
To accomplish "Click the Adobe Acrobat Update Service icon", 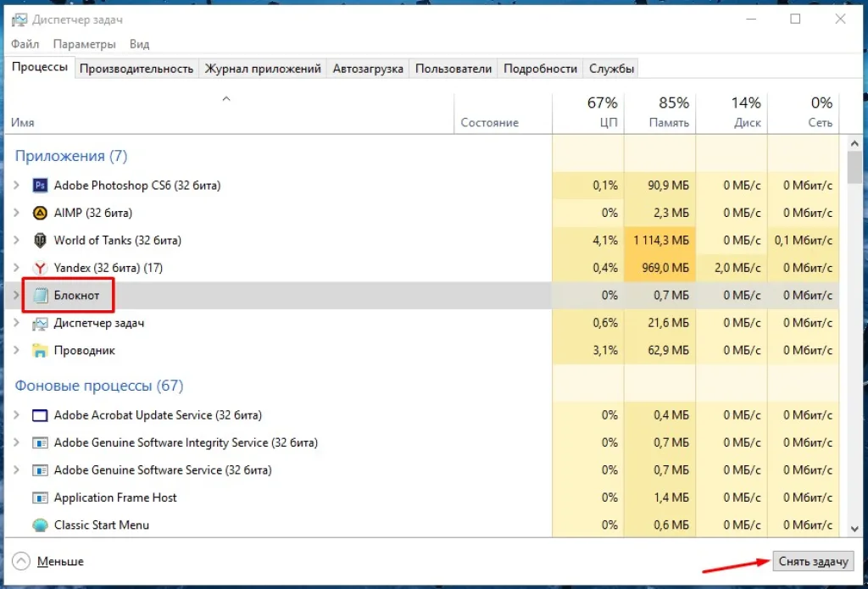I will tap(40, 415).
